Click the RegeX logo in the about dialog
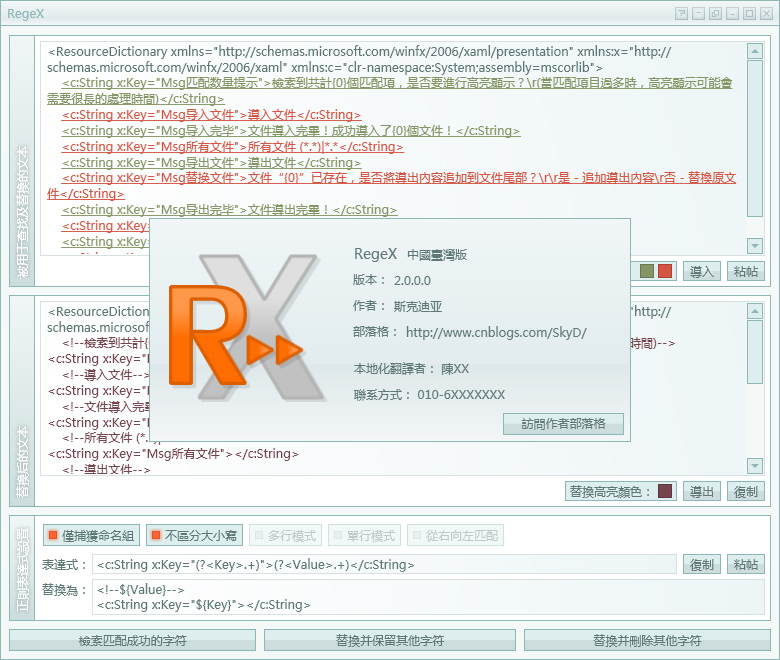The image size is (780, 660). pos(247,327)
